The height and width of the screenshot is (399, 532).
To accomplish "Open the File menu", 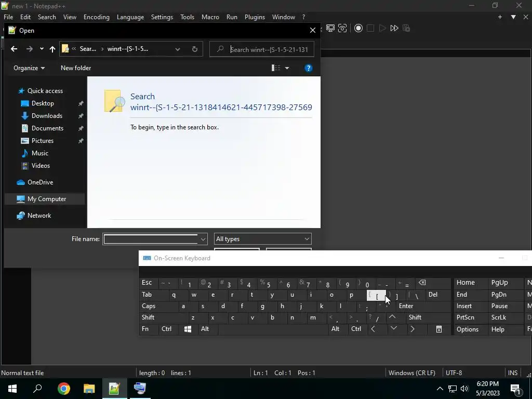I will (x=8, y=17).
